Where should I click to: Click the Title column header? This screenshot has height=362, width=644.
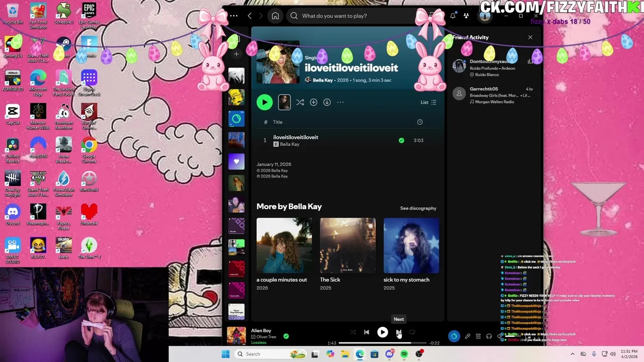pyautogui.click(x=278, y=122)
